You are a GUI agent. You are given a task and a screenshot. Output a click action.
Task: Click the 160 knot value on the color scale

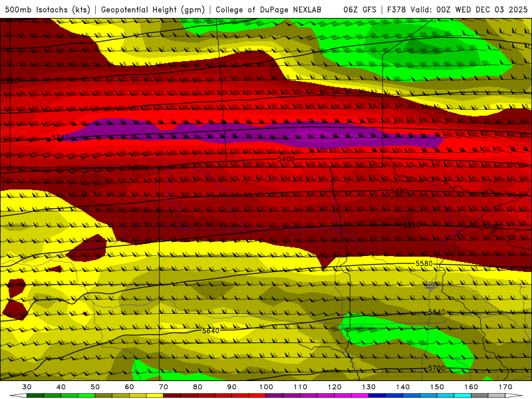coord(471,387)
